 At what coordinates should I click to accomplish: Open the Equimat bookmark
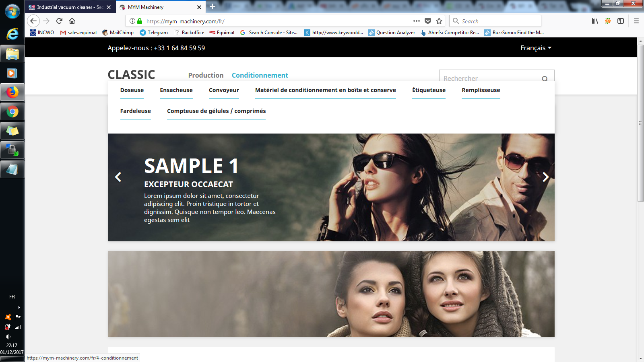[222, 33]
